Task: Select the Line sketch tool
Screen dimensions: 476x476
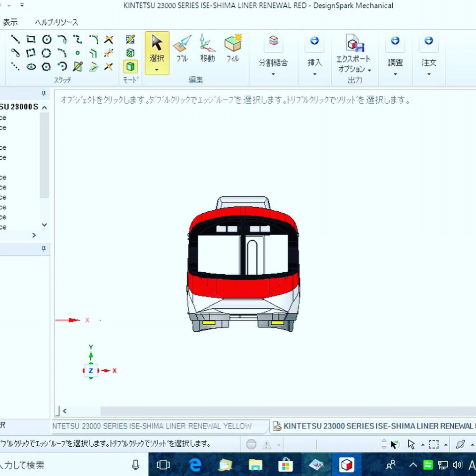Action: [15, 39]
